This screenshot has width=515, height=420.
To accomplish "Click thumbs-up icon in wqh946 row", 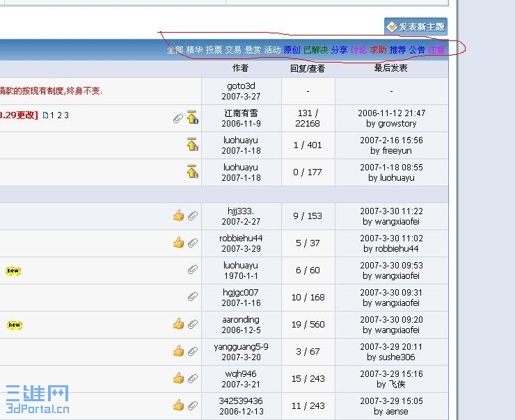I will [x=178, y=378].
